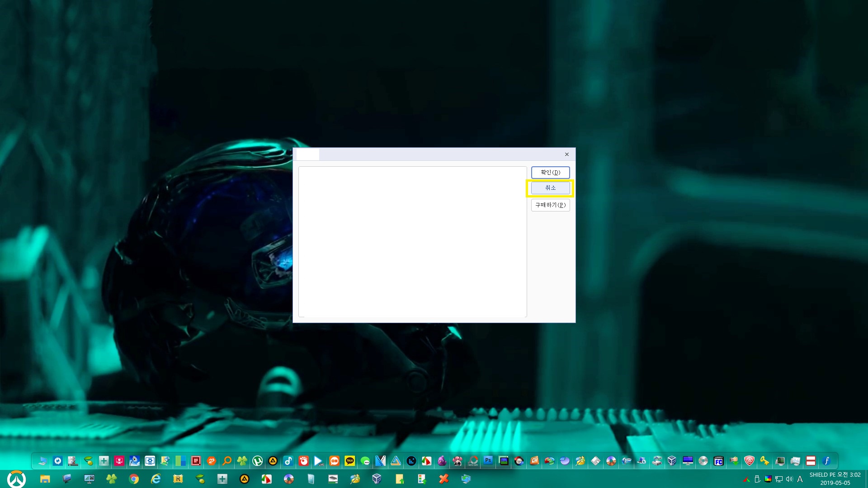The height and width of the screenshot is (488, 868).
Task: Close the dialog with the X button
Action: point(566,155)
